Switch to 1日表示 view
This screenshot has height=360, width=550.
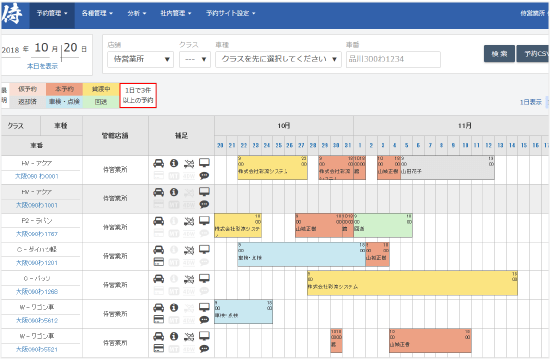click(x=530, y=102)
